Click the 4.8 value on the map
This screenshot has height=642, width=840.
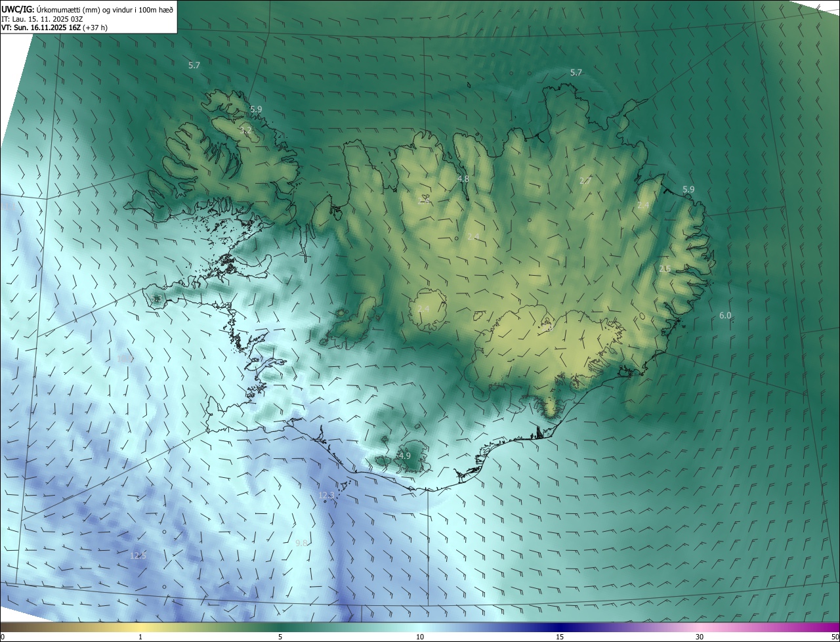(463, 179)
